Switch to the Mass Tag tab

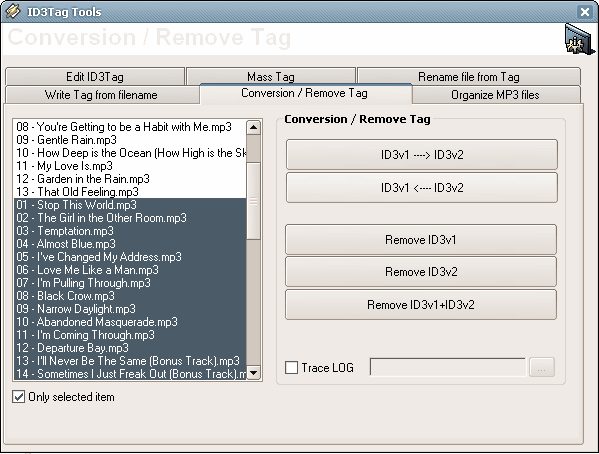[271, 76]
